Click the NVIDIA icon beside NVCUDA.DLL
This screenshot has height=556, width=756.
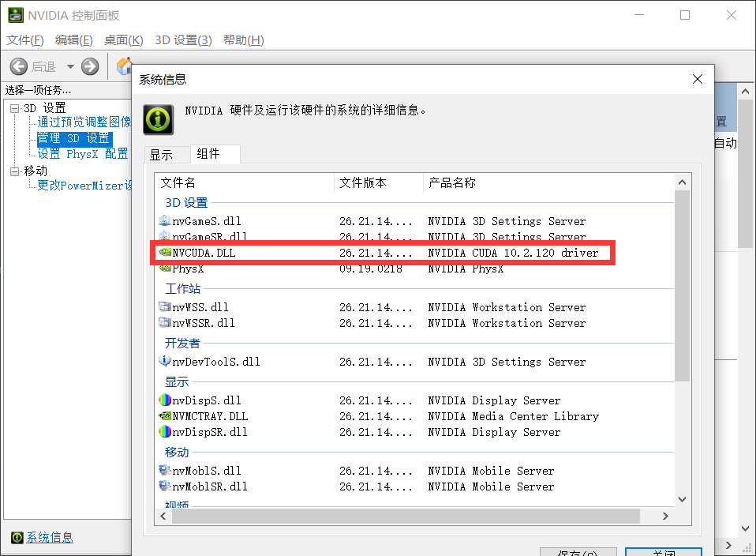(x=165, y=252)
